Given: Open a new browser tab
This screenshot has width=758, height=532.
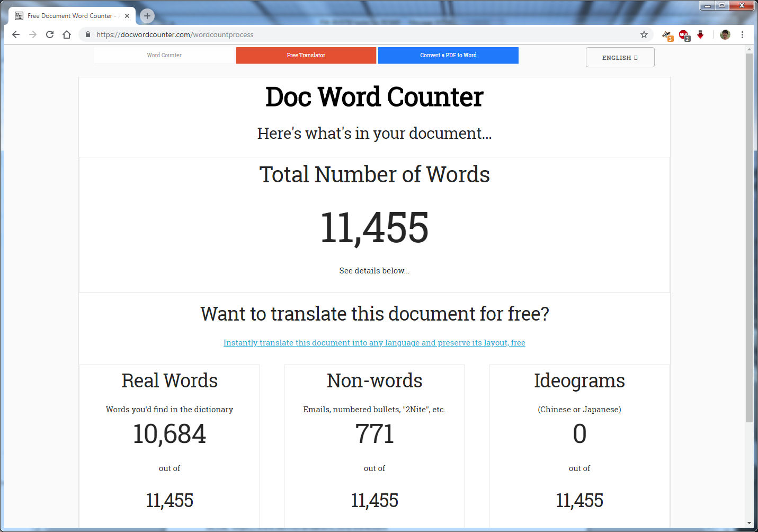Looking at the screenshot, I should tap(147, 15).
